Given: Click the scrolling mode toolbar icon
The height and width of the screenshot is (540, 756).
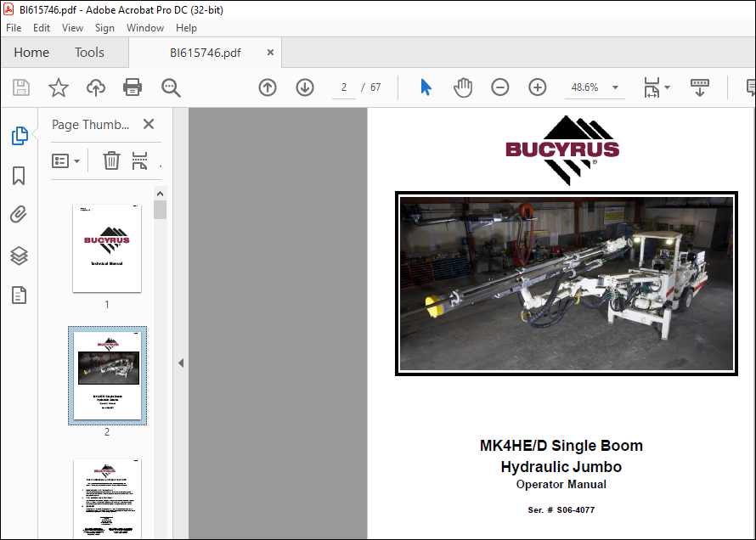Looking at the screenshot, I should (700, 87).
